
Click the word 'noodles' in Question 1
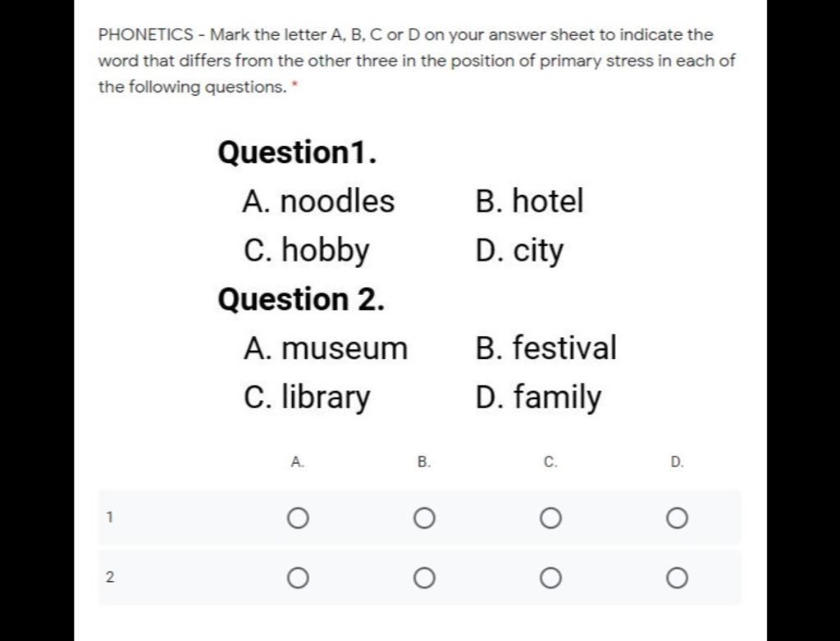tap(337, 202)
